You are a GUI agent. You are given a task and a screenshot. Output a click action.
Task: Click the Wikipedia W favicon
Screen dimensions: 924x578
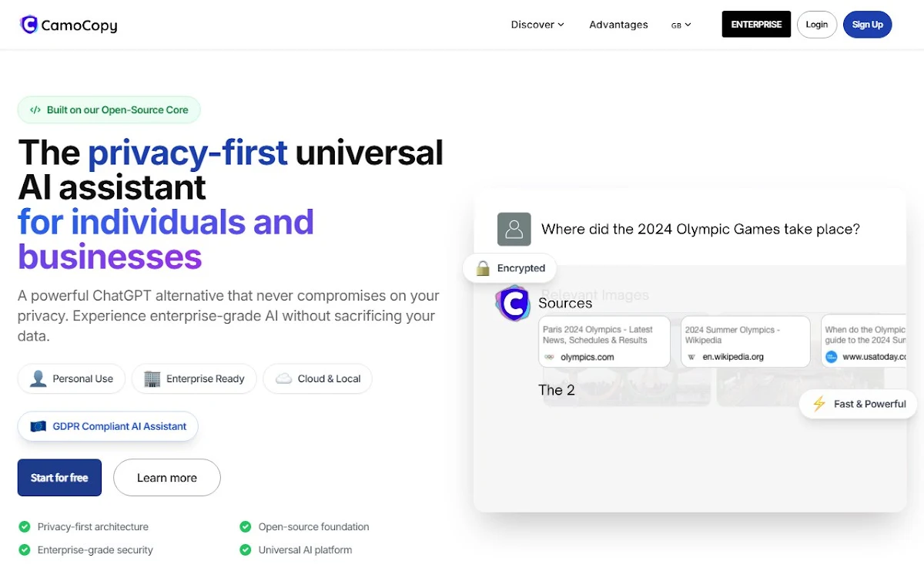tap(691, 357)
